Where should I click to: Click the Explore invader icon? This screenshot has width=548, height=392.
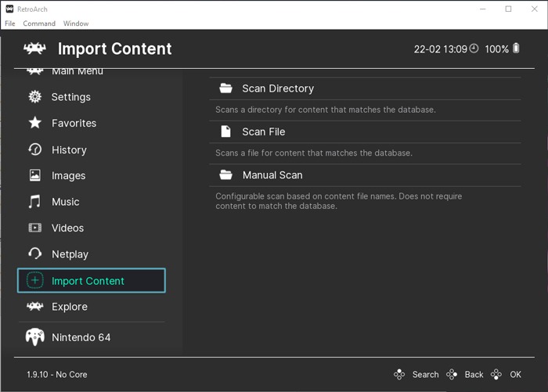point(35,307)
